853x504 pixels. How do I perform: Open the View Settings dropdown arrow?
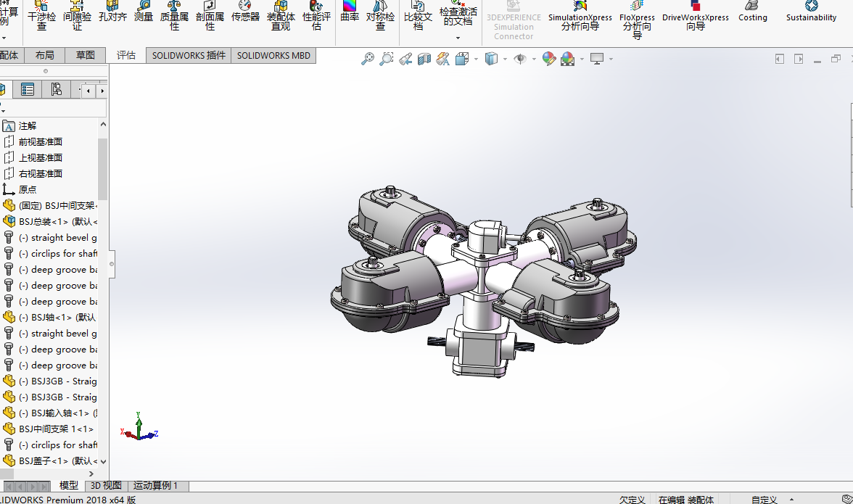point(611,59)
